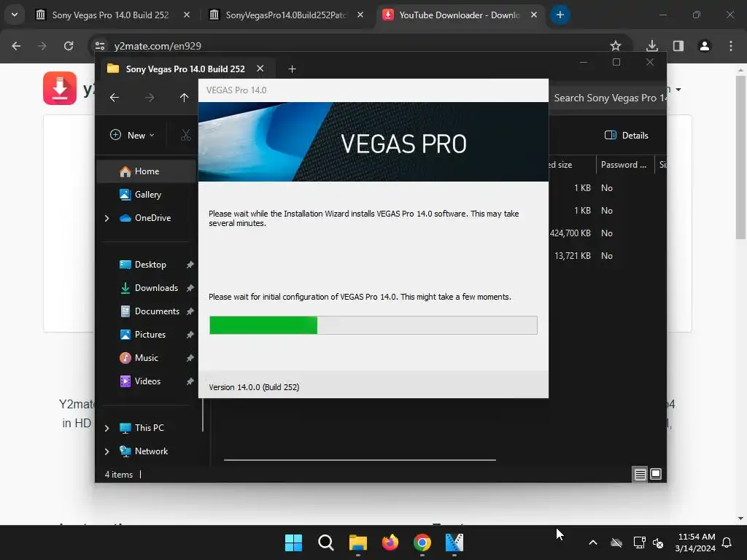747x560 pixels.
Task: Open the taskbar clock and date
Action: [x=695, y=542]
